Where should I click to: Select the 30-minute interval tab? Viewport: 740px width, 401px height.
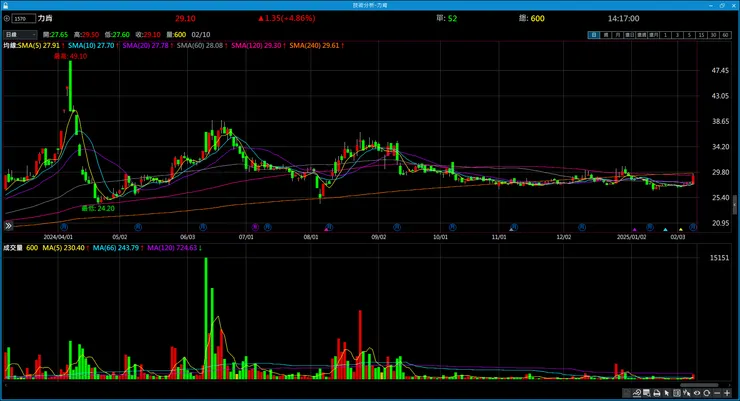(x=714, y=35)
